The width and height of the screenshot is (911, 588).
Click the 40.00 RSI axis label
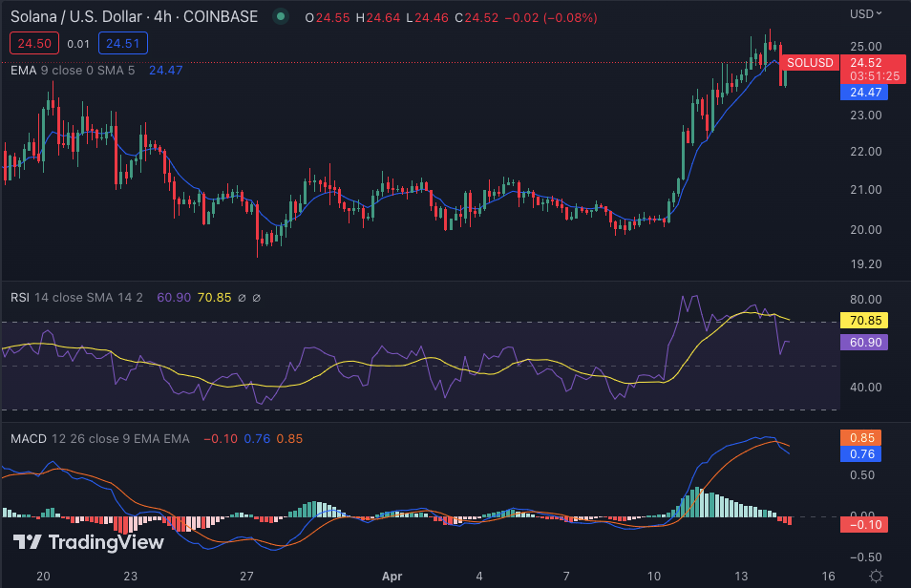(866, 387)
